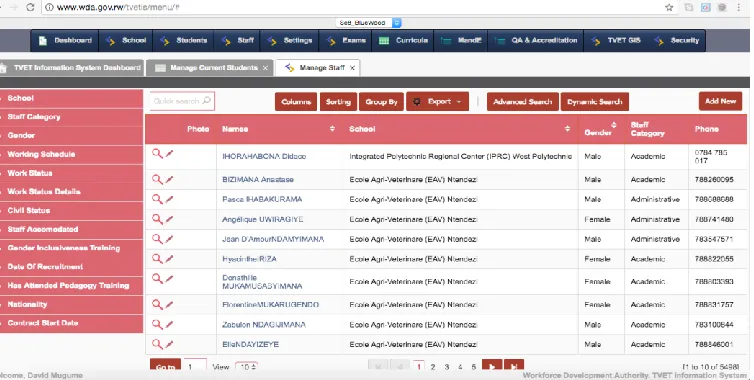
Task: Open the Export dropdown
Action: pyautogui.click(x=438, y=101)
